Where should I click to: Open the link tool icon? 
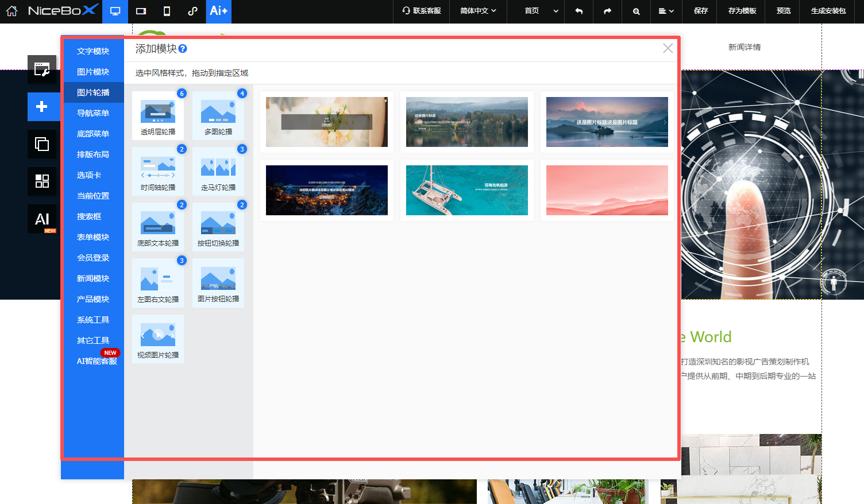click(192, 11)
